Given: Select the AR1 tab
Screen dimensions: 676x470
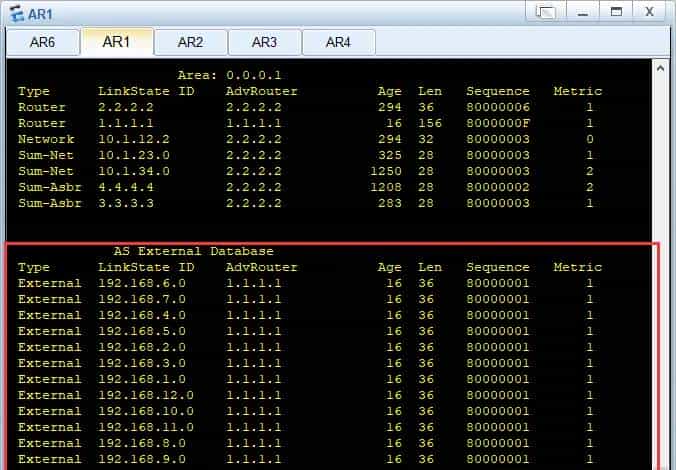Looking at the screenshot, I should click(x=117, y=42).
